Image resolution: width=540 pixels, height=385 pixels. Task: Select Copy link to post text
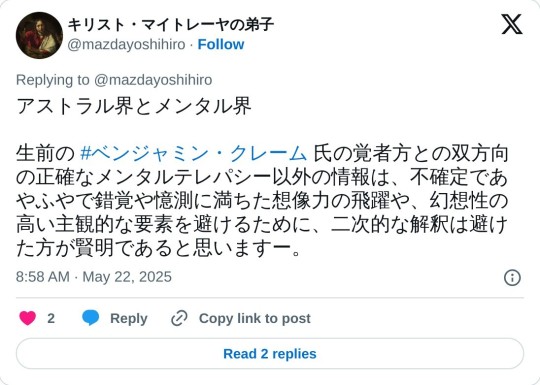[x=255, y=319]
